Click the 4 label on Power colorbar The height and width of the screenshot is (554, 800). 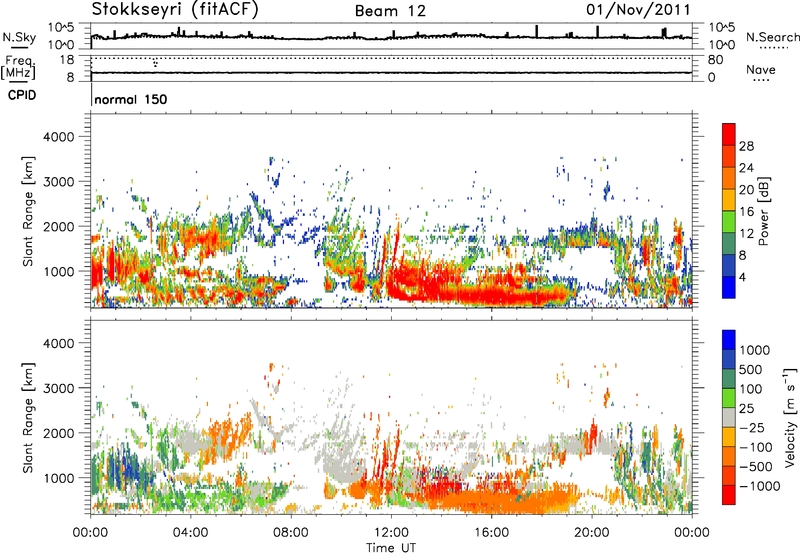tap(742, 277)
